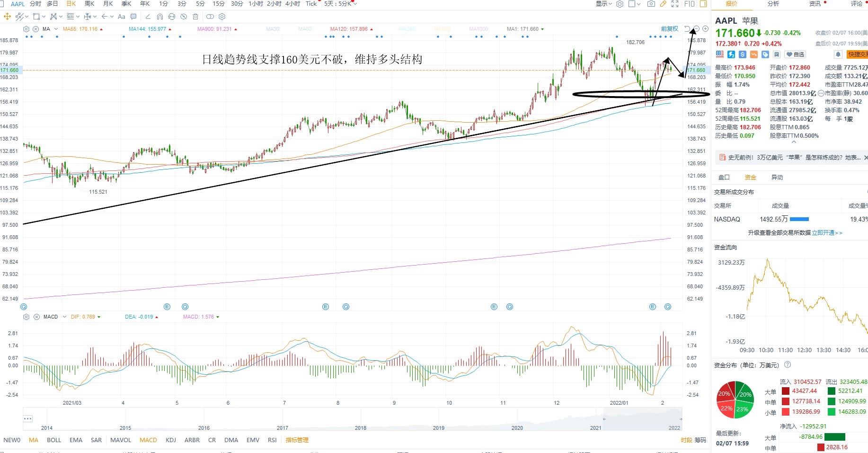Select the KDJ indicator
Viewport: 868px width, 453px height.
[171, 440]
